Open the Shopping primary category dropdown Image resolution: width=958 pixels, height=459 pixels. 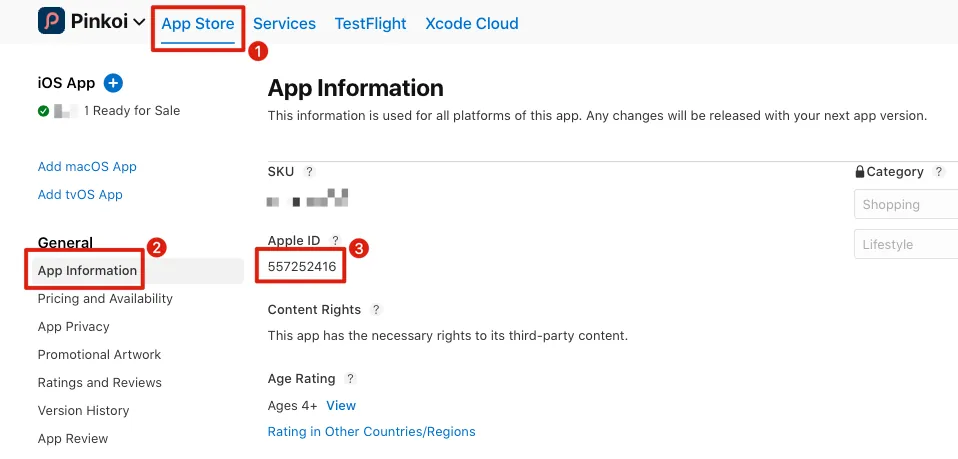click(x=905, y=205)
